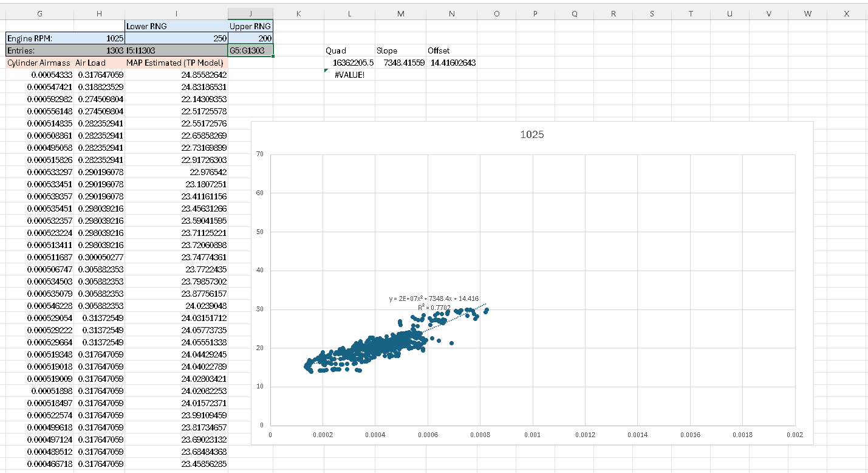Click the Air Load cell 0.300050277
Viewport: 868px width, 473px height.
tap(99, 257)
